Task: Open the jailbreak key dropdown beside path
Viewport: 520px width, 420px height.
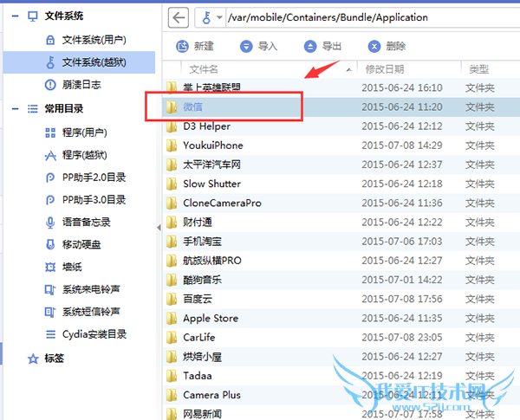Action: [219, 17]
